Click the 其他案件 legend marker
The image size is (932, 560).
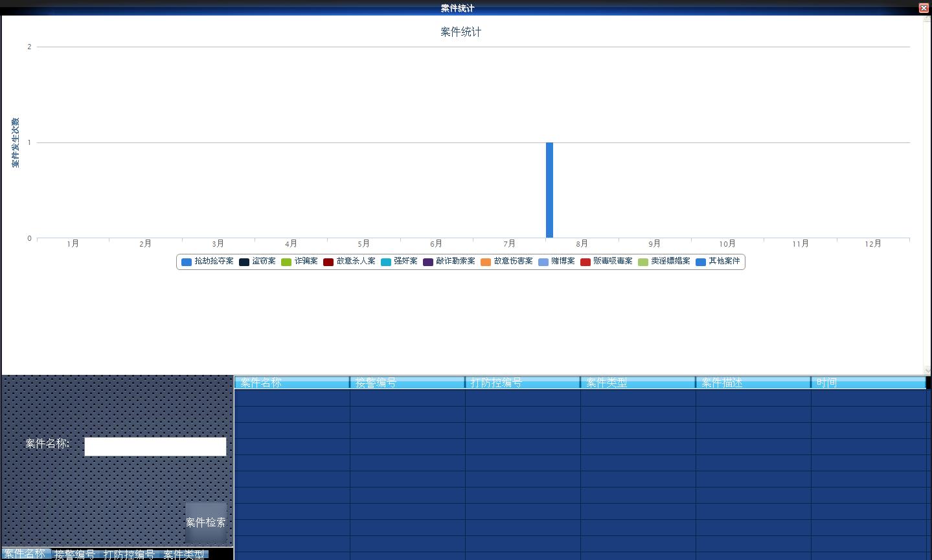pos(701,262)
